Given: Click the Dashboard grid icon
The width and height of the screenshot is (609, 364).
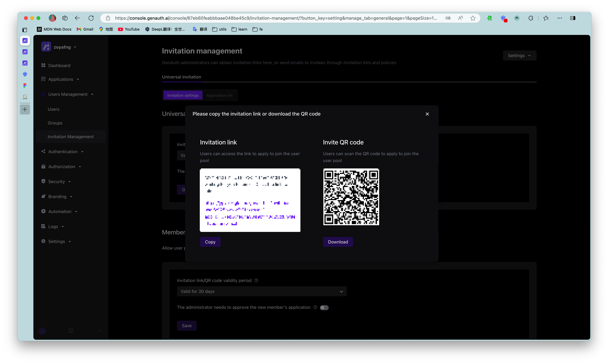Looking at the screenshot, I should click(43, 65).
